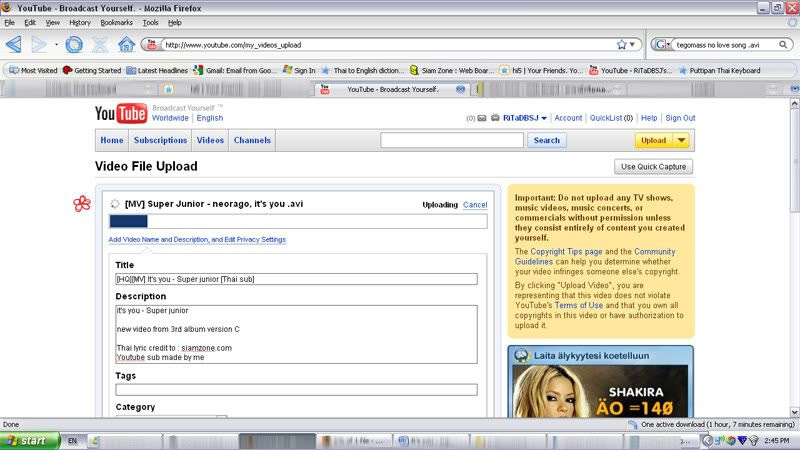Open the Account link
The width and height of the screenshot is (800, 450).
tap(568, 118)
